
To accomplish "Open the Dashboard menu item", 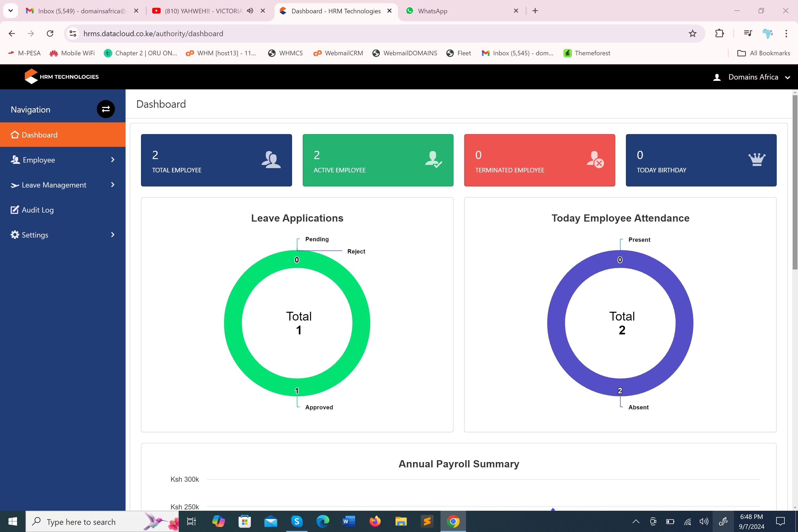I will 39,135.
